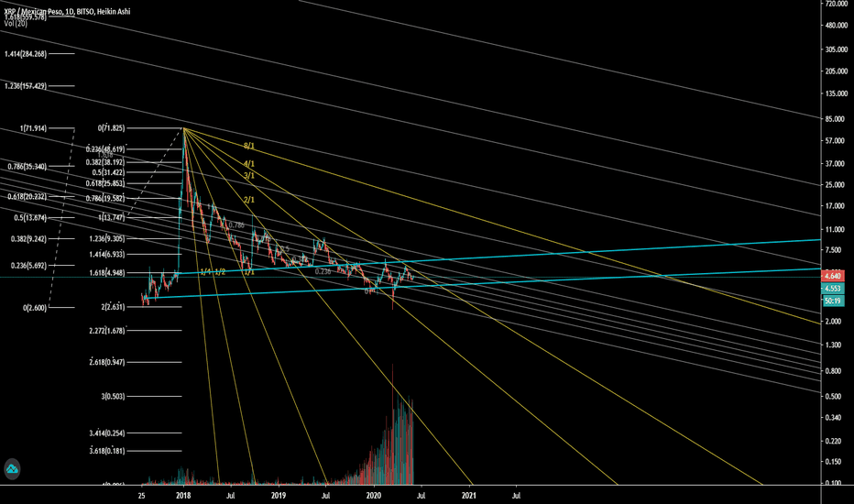854x504 pixels.
Task: Click the 2019 label on time axis
Action: point(279,496)
